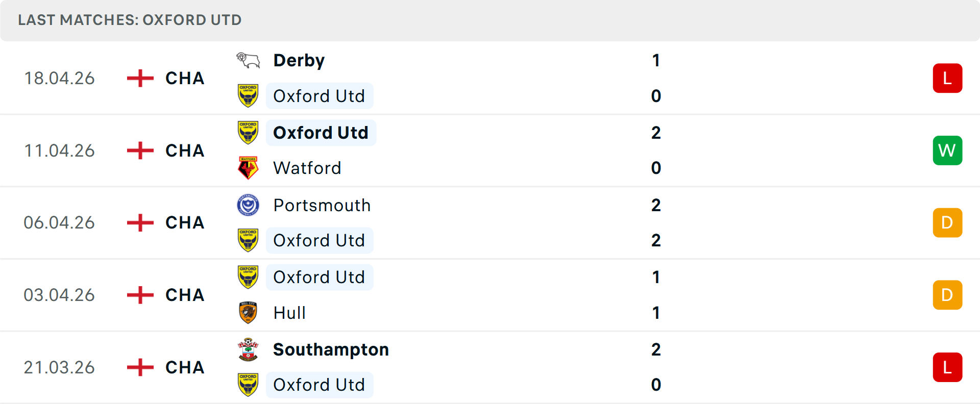Click the Hull City badge

coord(248,313)
